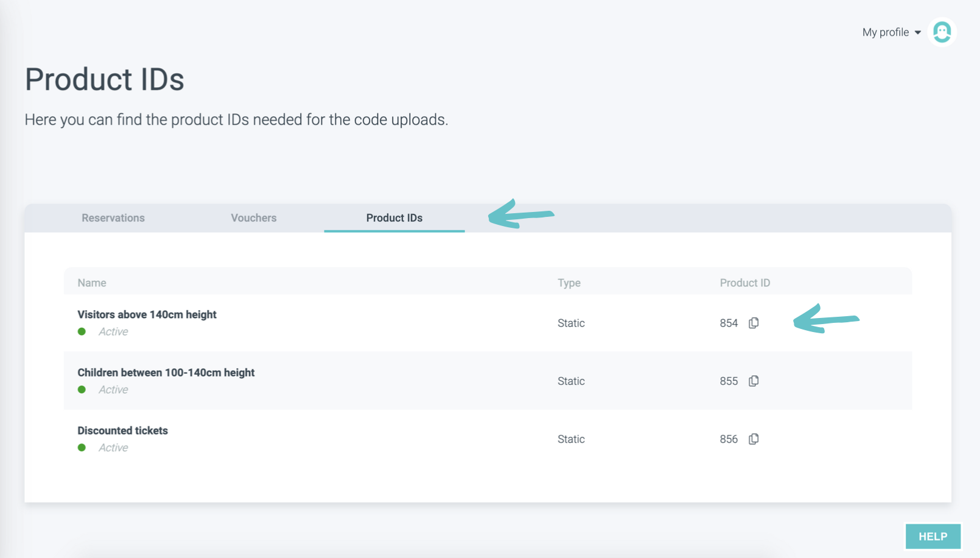The height and width of the screenshot is (558, 980).
Task: Click green Active dot for Children row
Action: pos(82,390)
